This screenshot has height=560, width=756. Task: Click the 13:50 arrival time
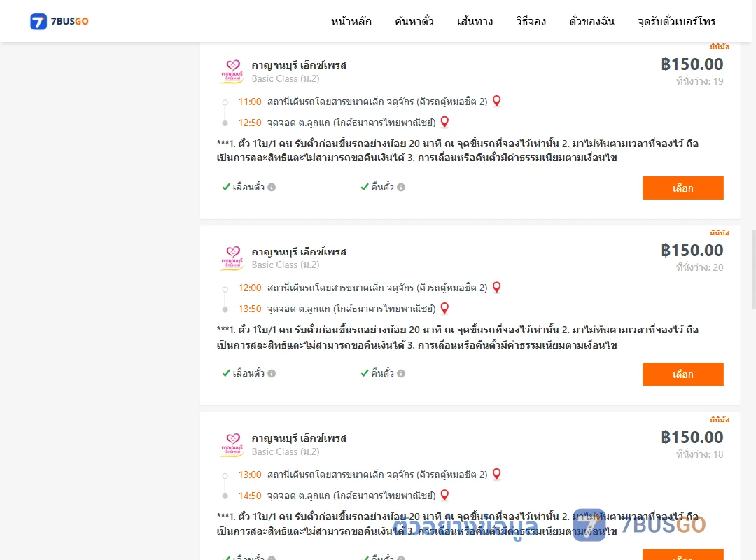tap(250, 309)
